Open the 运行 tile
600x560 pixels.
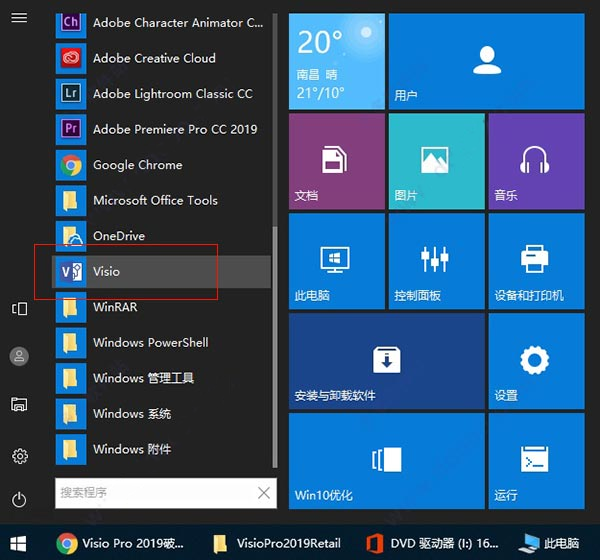click(536, 461)
